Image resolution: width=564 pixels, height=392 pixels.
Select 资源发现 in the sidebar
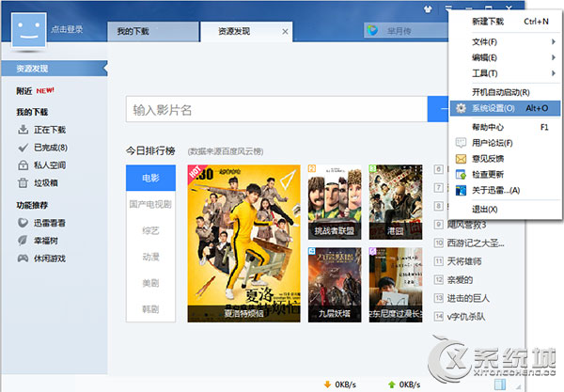coord(54,69)
